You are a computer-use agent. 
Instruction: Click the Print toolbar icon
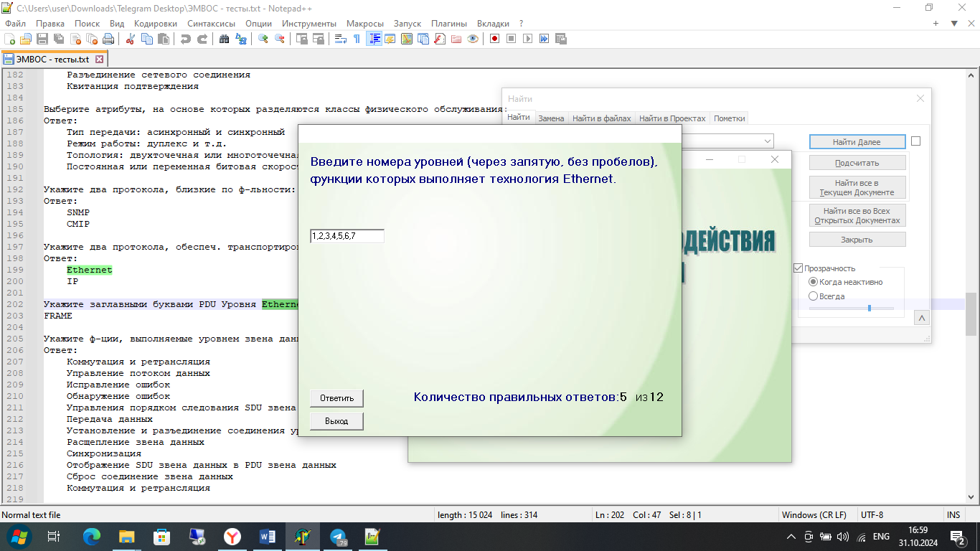(x=108, y=39)
